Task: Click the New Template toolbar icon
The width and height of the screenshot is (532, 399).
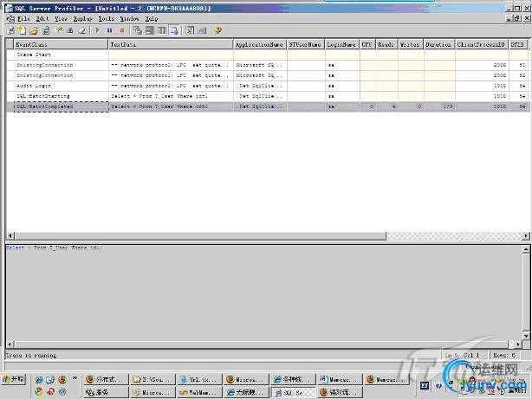Action: point(23,30)
